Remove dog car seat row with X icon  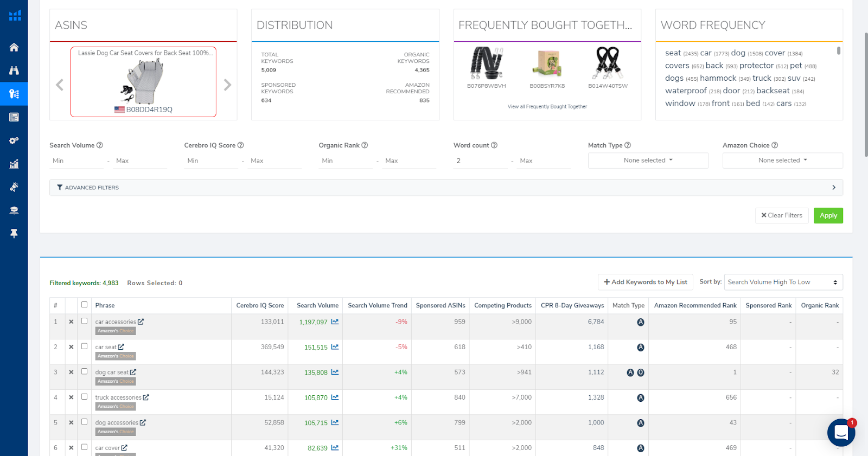71,372
